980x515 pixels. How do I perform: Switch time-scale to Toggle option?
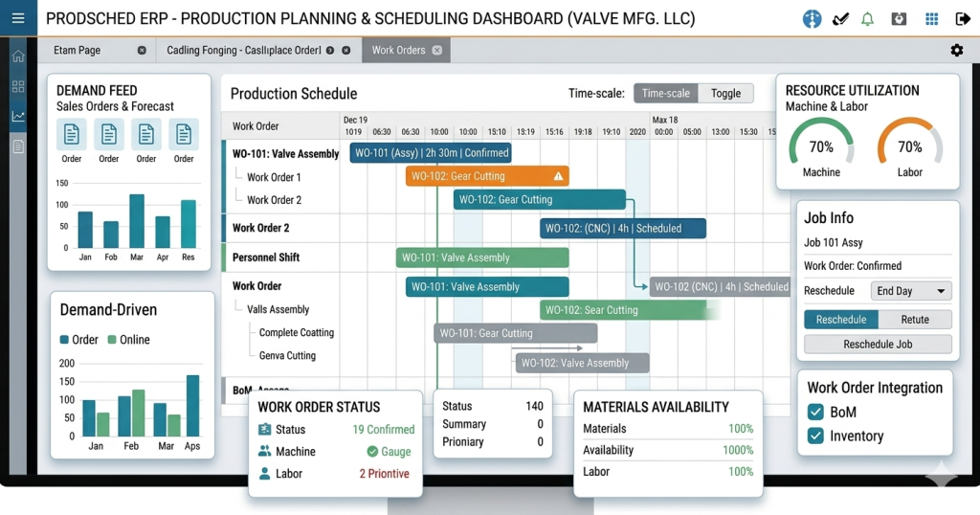pyautogui.click(x=725, y=93)
